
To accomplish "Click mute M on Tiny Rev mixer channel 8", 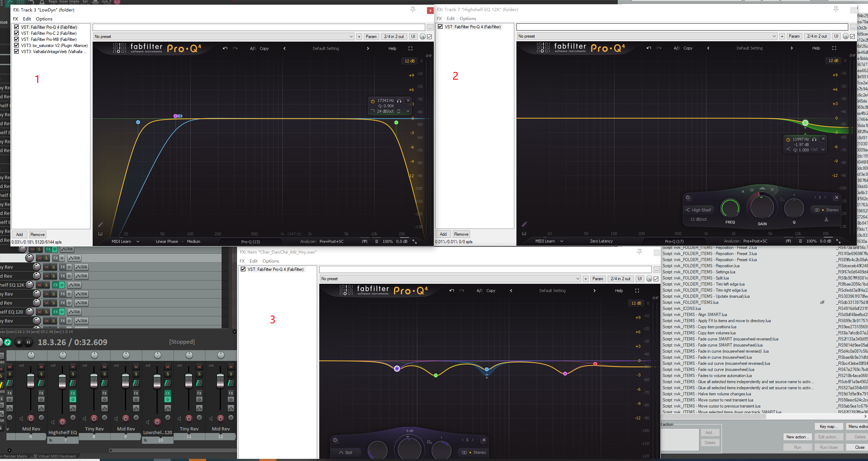I will [105, 367].
